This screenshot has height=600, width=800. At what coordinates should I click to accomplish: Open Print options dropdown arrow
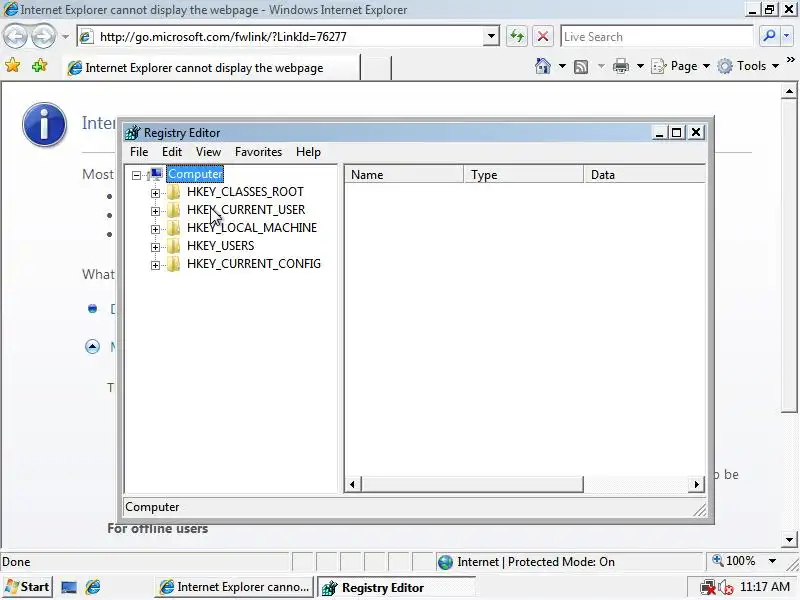click(640, 66)
